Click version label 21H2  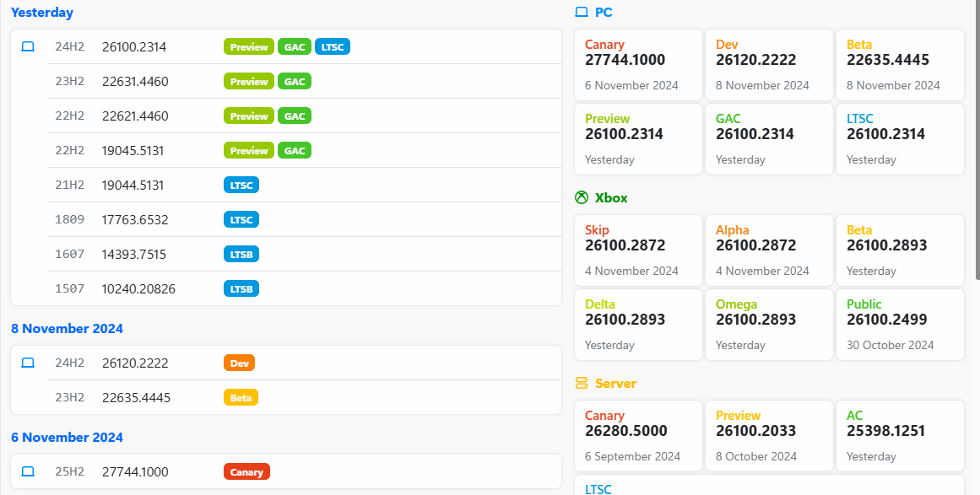(x=69, y=185)
